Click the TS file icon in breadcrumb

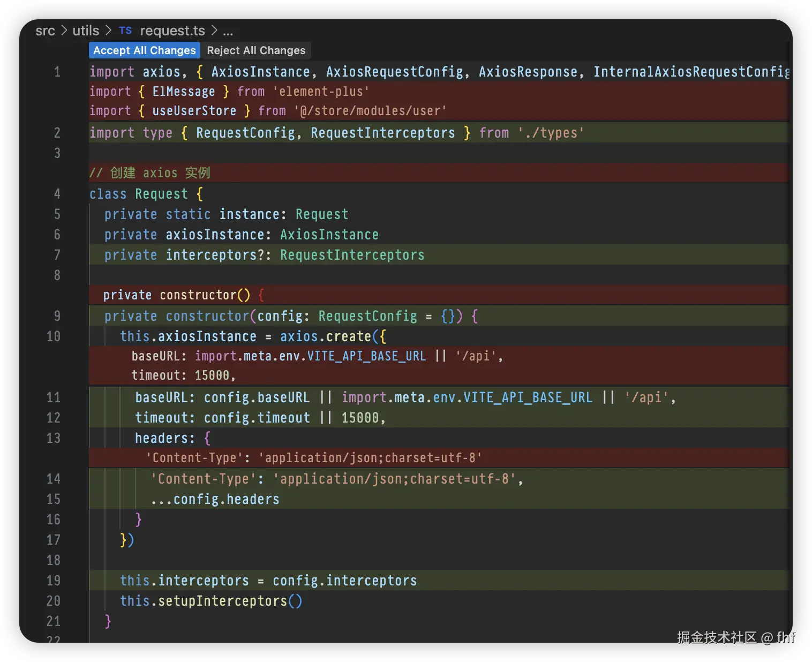[x=125, y=31]
